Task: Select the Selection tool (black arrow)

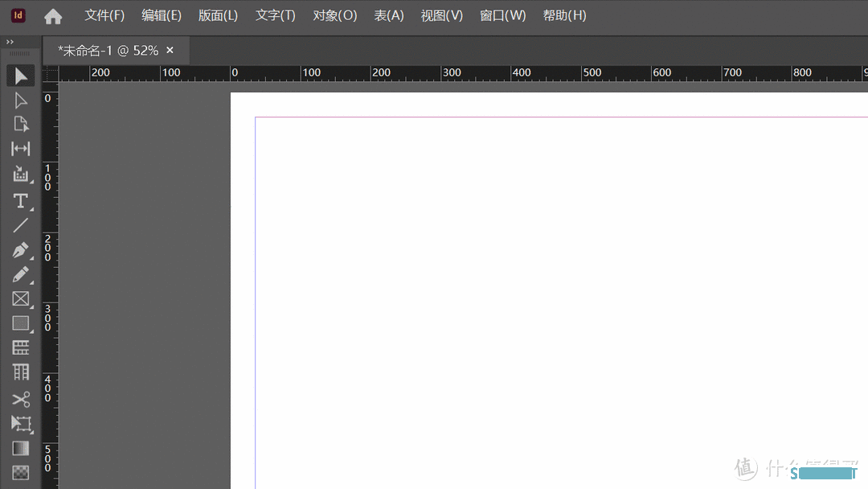Action: pos(20,76)
